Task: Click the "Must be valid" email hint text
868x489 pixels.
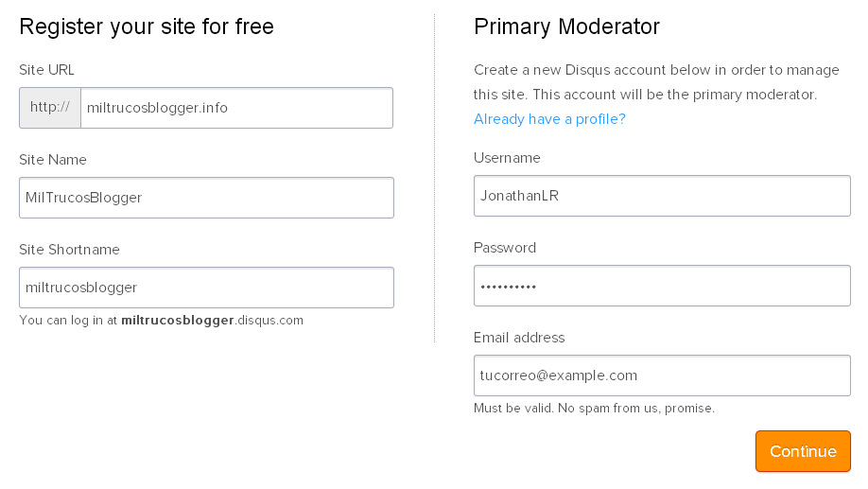Action: 594,409
